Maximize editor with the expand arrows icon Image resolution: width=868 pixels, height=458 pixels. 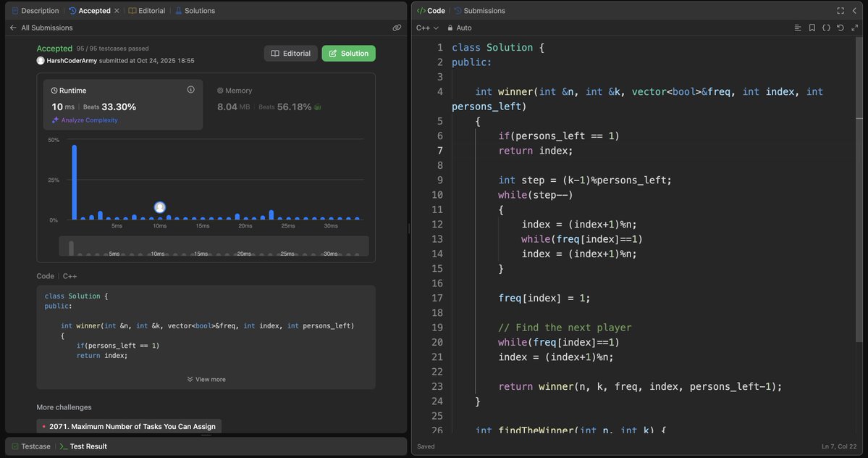(x=855, y=28)
